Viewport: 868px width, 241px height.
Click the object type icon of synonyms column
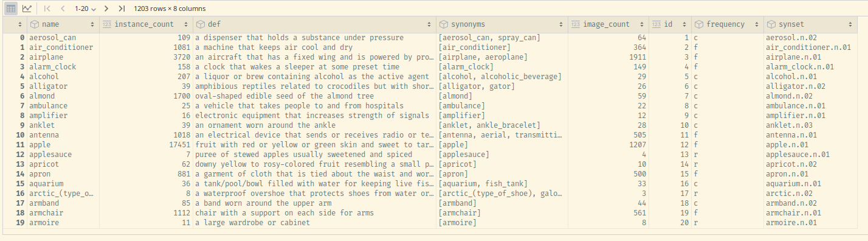[443, 24]
